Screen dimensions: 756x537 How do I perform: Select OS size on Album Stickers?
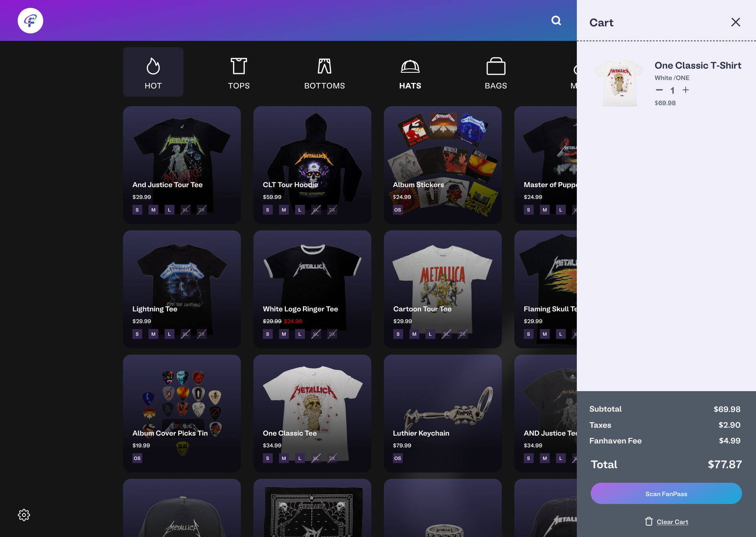tap(398, 210)
